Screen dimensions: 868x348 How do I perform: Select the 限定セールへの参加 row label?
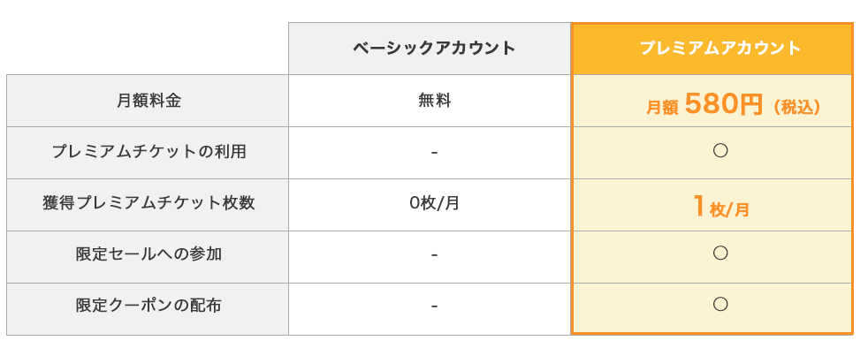click(x=148, y=254)
